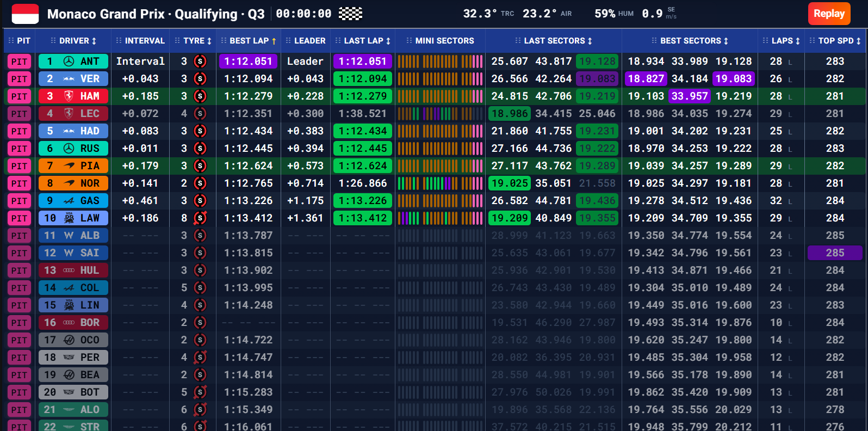Screen dimensions: 868x431
Task: Click the leader gap +1.361
Action: [305, 218]
